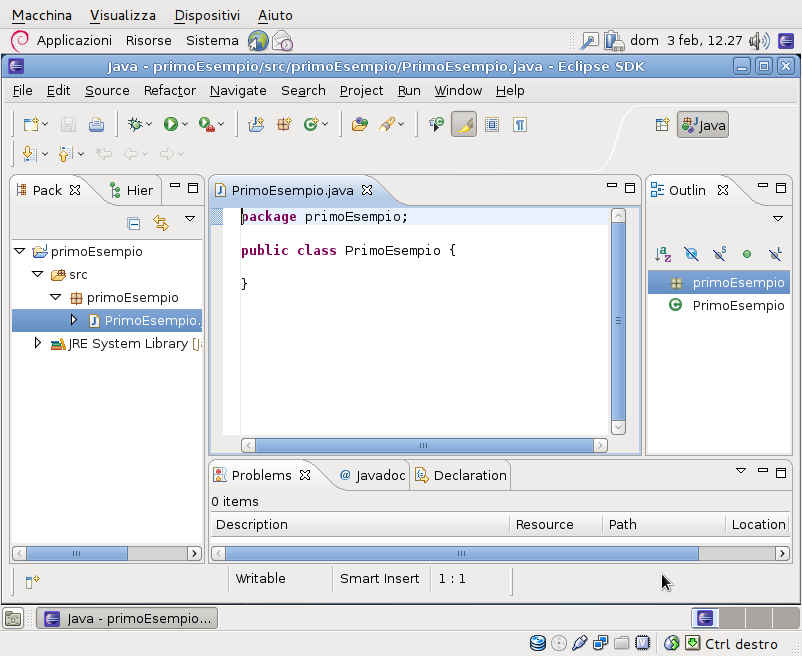
Task: Open the Run configurations dropdown arrow
Action: tap(185, 124)
